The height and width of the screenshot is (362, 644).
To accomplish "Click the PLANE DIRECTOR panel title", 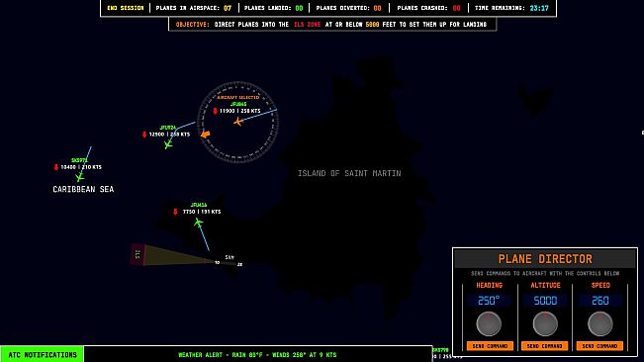I will (x=545, y=259).
